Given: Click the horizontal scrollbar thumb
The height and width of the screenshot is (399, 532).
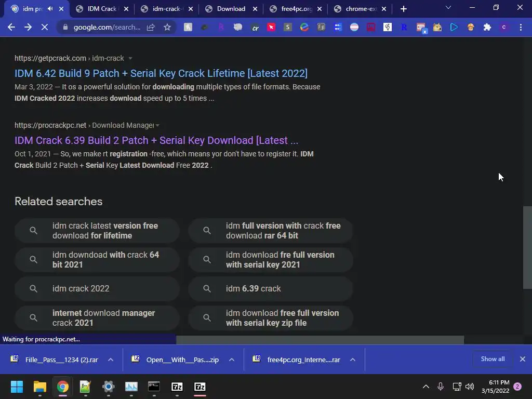Looking at the screenshot, I should 320,340.
